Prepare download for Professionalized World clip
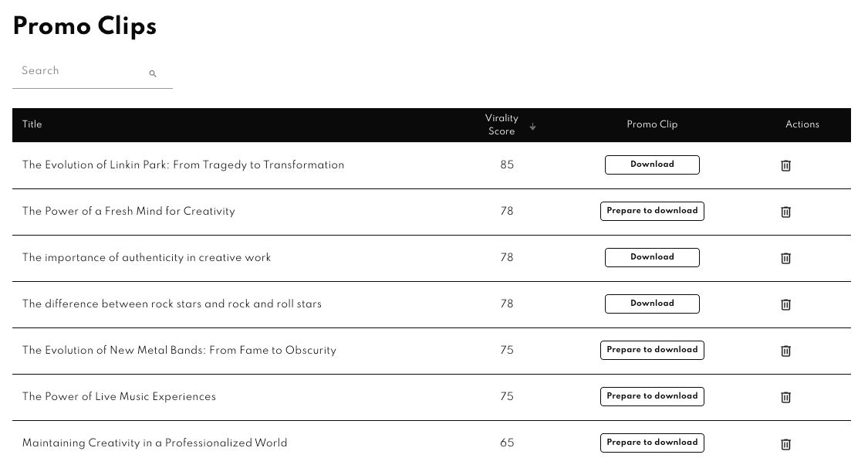Screen dimensions: 868x475 (652, 443)
